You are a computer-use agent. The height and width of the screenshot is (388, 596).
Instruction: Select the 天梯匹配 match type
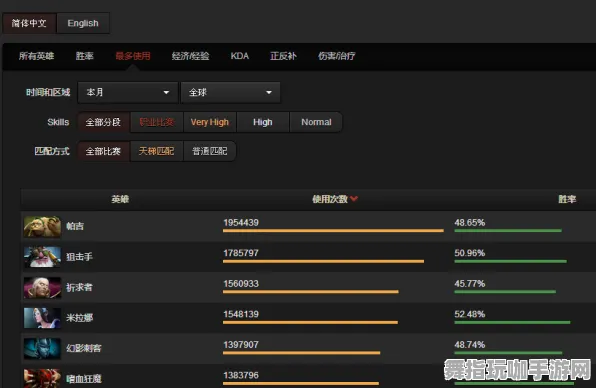click(x=157, y=151)
